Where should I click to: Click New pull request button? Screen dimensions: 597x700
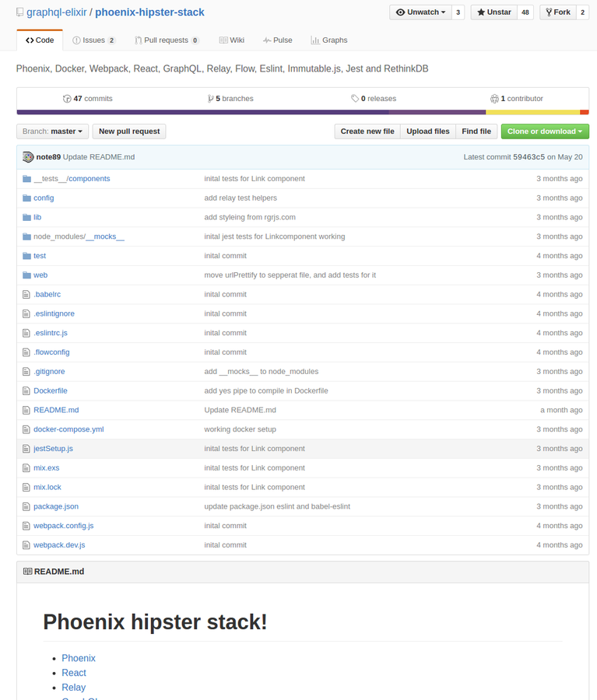pyautogui.click(x=129, y=131)
